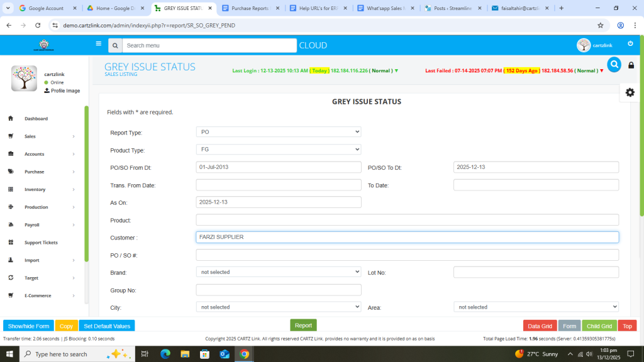Click the padlock icon at top right

[x=631, y=65]
